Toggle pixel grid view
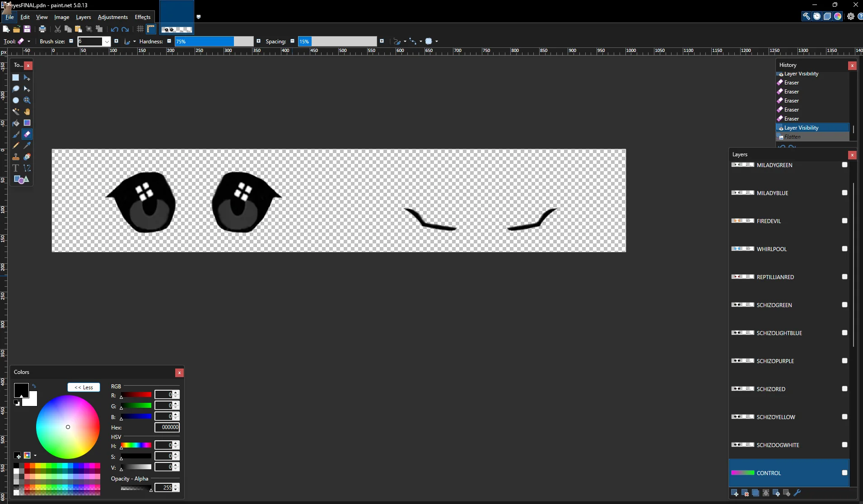Screen dimensions: 863x504 tap(140, 29)
